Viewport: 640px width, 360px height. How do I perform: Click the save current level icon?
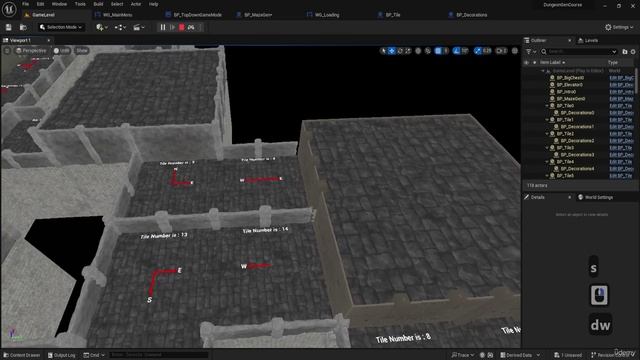point(9,27)
